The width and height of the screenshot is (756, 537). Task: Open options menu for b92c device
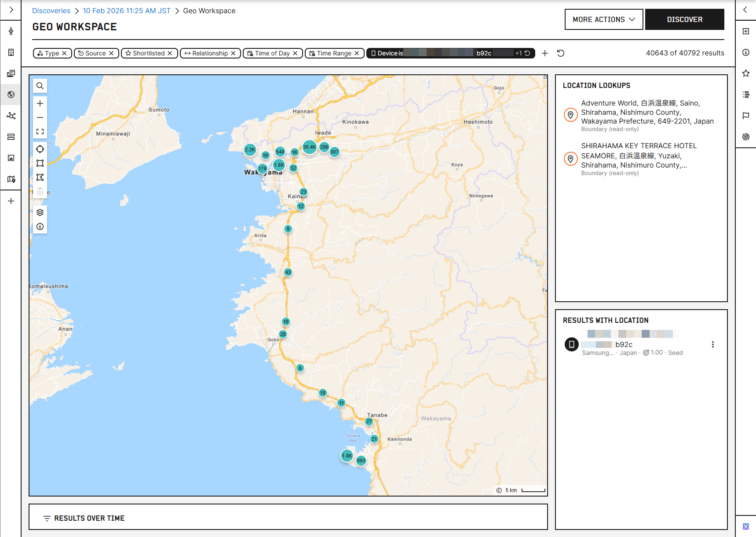click(712, 344)
